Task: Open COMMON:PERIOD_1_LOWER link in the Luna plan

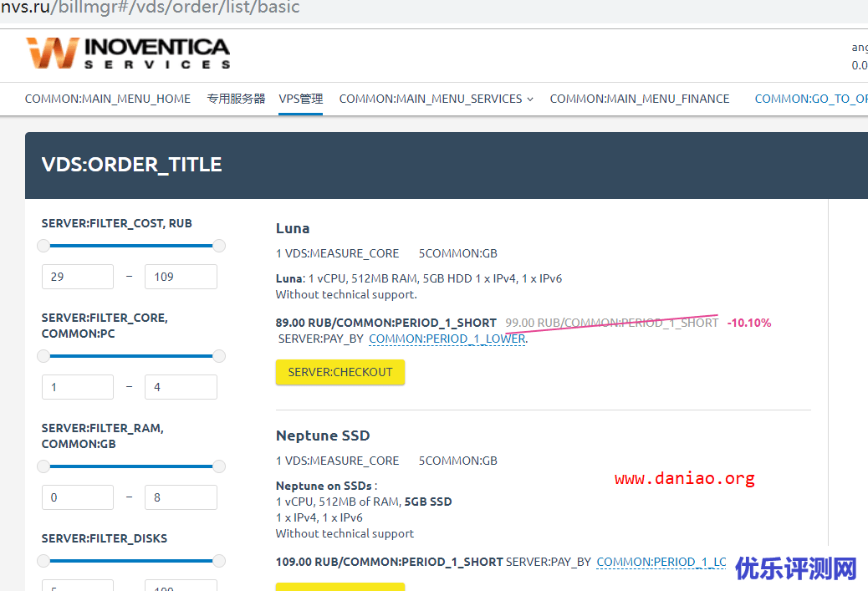Action: point(447,339)
